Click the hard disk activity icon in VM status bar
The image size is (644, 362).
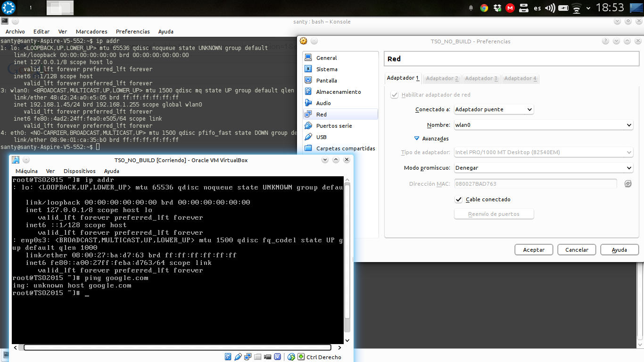(x=228, y=357)
